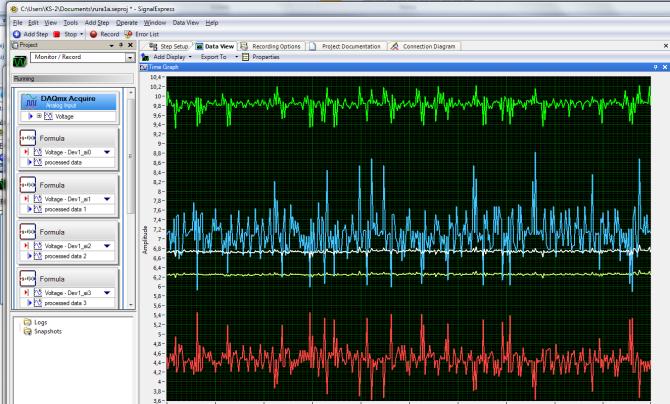Select the 'processed data 1' output

click(65, 209)
